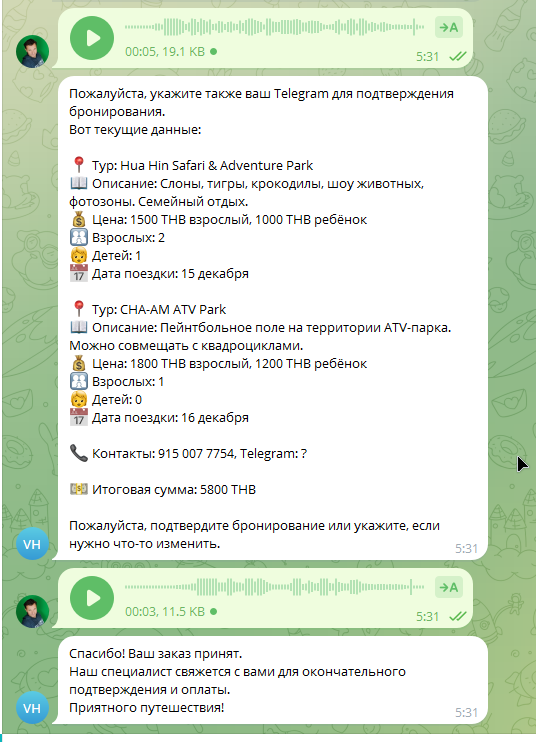The width and height of the screenshot is (536, 742).
Task: Click the book emoji before Слоны description
Action: click(x=79, y=183)
